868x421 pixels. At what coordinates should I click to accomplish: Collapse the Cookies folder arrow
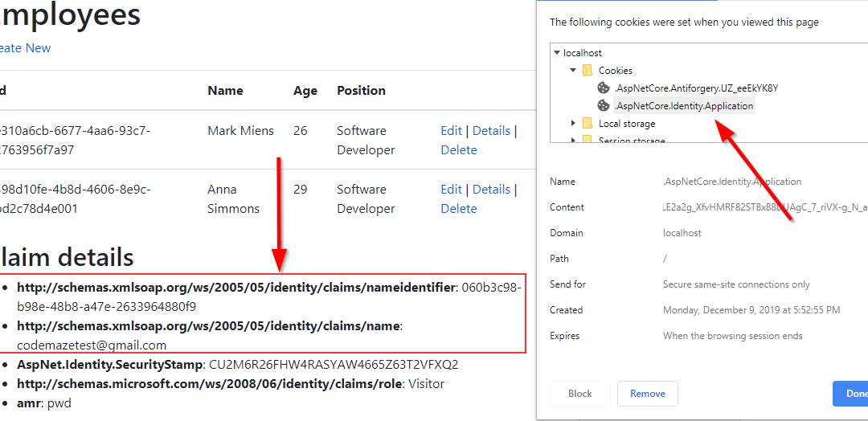click(x=573, y=71)
